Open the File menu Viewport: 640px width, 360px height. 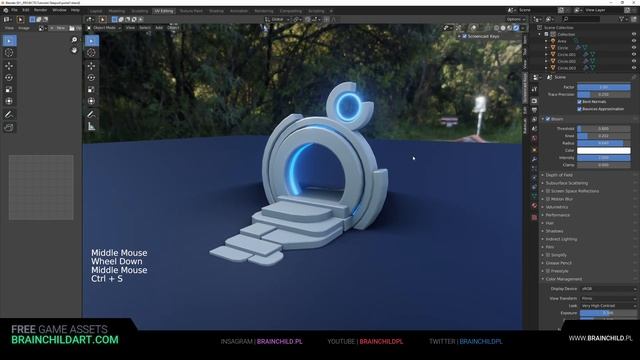click(14, 10)
